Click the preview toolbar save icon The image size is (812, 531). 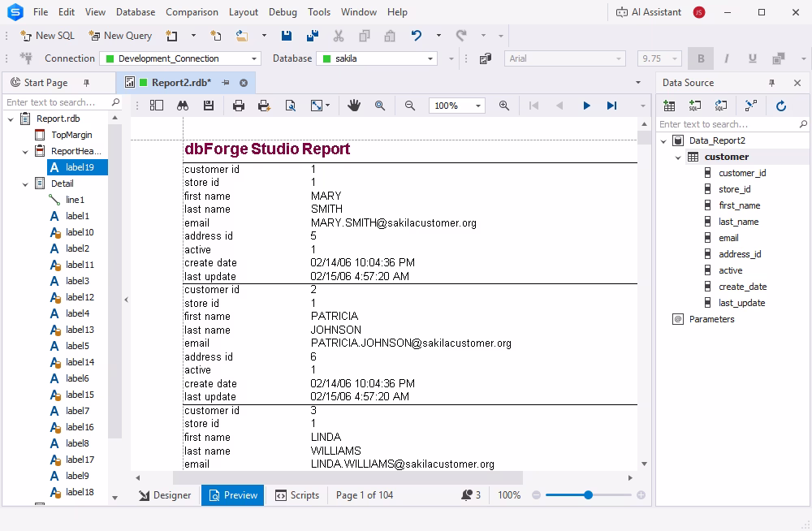[209, 106]
